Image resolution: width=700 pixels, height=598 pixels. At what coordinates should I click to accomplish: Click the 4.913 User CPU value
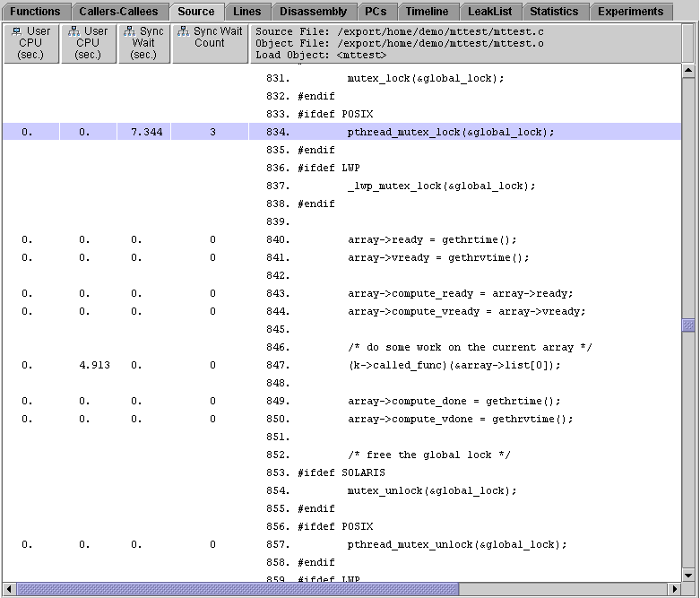95,365
